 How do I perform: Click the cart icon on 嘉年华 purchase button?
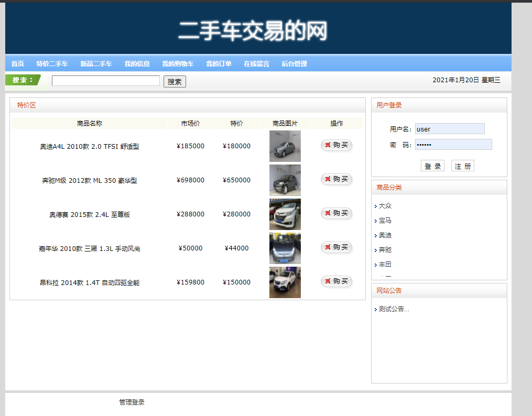tap(329, 247)
